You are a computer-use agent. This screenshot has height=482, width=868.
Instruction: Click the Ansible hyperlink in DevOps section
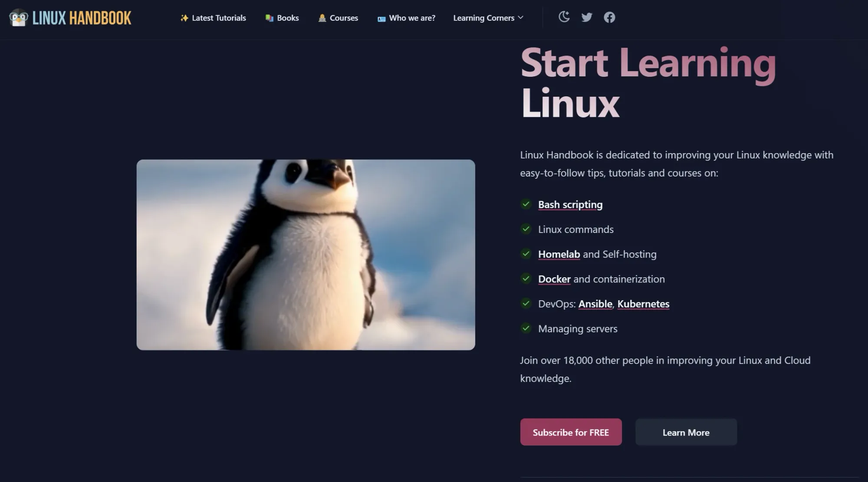click(595, 303)
